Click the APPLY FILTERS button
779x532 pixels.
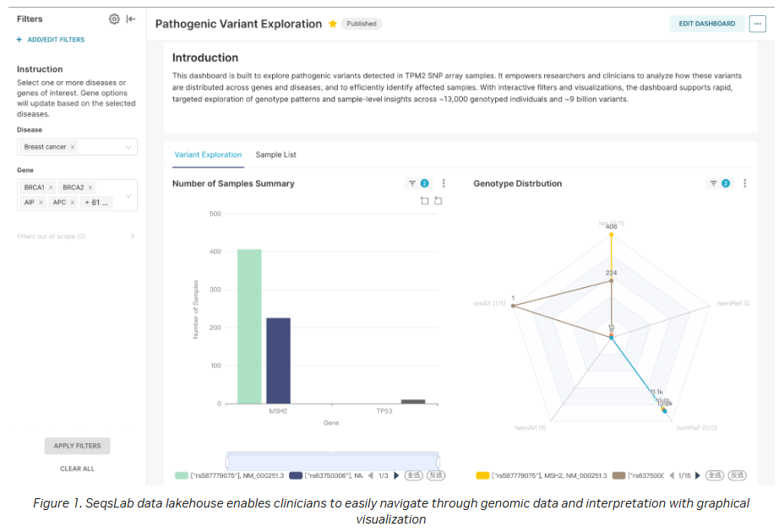78,446
